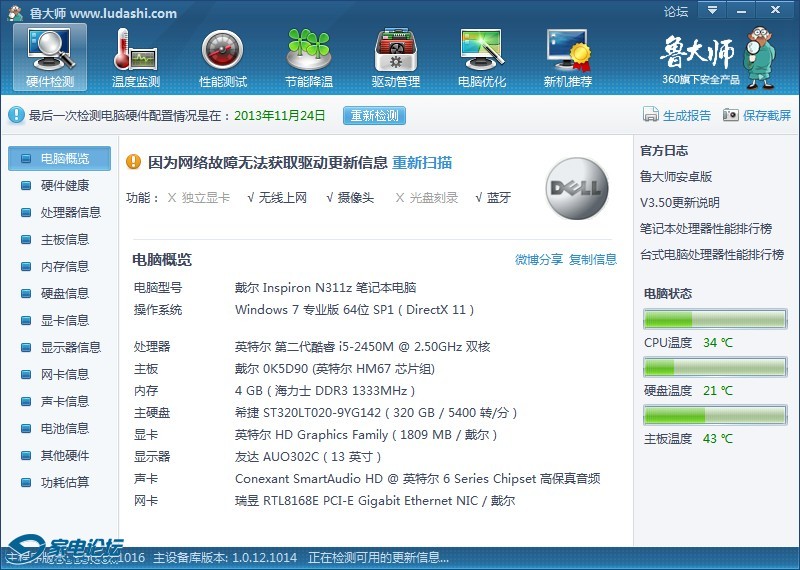Click the Dell logo thumbnail
The width and height of the screenshot is (800, 570).
coord(577,188)
